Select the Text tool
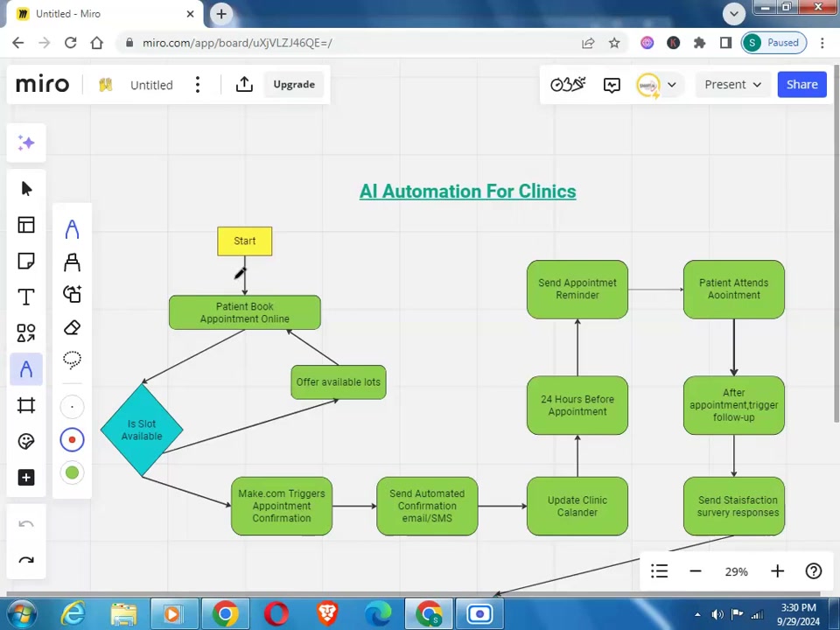Screen dimensions: 840x630 pos(26,297)
